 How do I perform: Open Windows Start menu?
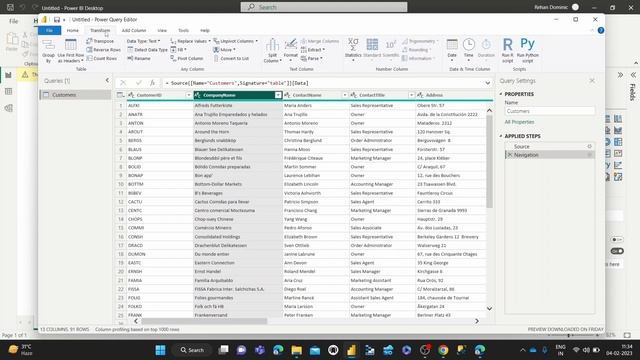point(160,350)
